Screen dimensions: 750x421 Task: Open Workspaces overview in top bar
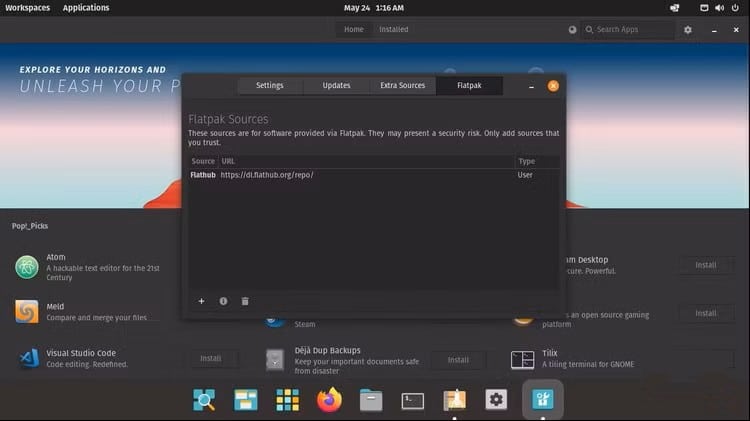click(x=28, y=8)
